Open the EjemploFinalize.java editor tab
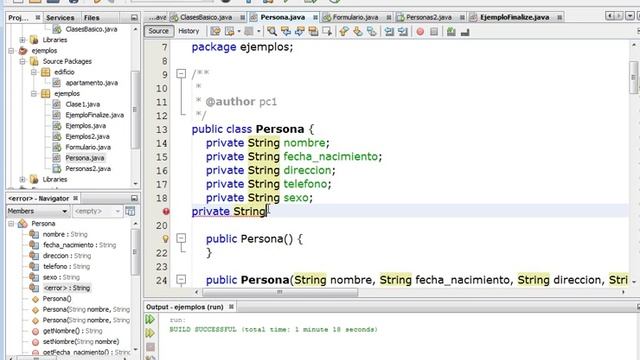Image resolution: width=640 pixels, height=360 pixels. (x=514, y=17)
